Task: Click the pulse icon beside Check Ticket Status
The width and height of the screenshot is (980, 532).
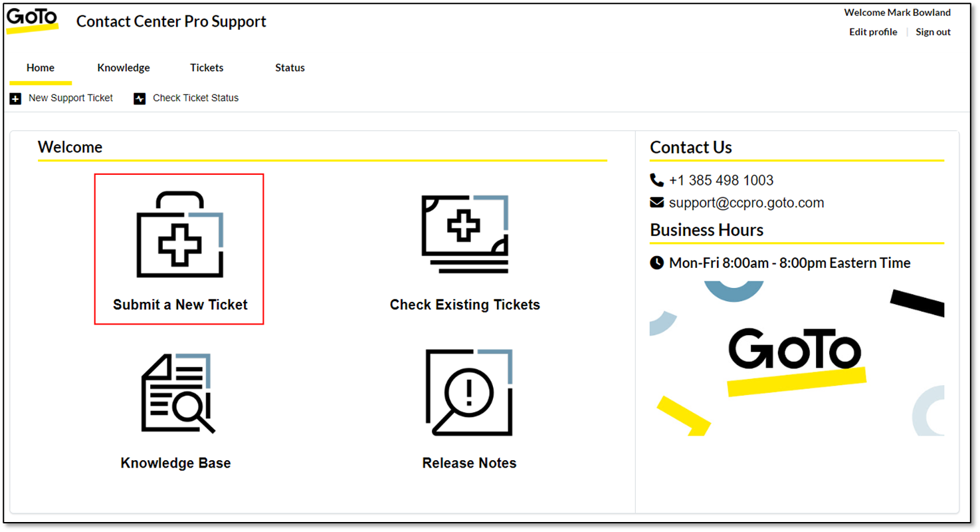Action: [x=140, y=98]
